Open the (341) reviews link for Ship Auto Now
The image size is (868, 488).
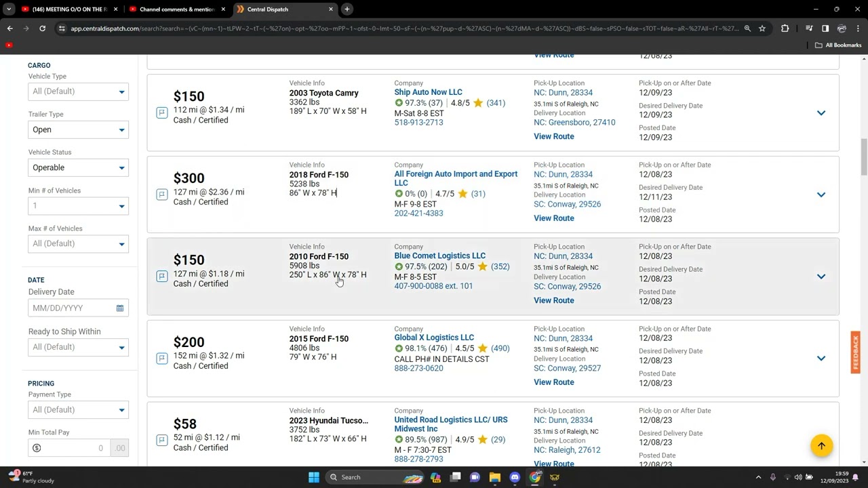(496, 103)
